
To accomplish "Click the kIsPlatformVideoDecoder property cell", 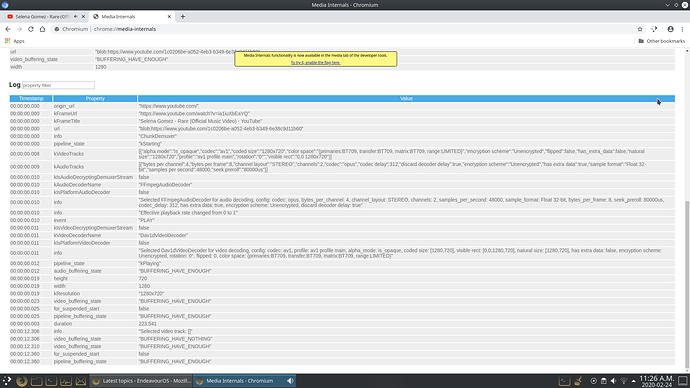I will pos(95,243).
